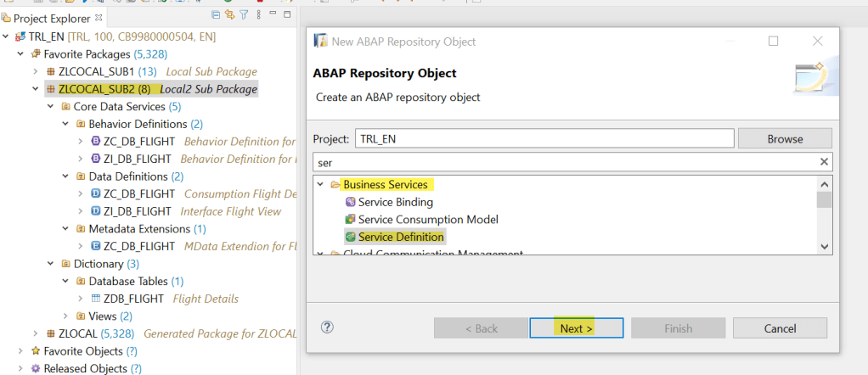868x375 pixels.
Task: Collapse the Core Data Services node
Action: click(50, 107)
